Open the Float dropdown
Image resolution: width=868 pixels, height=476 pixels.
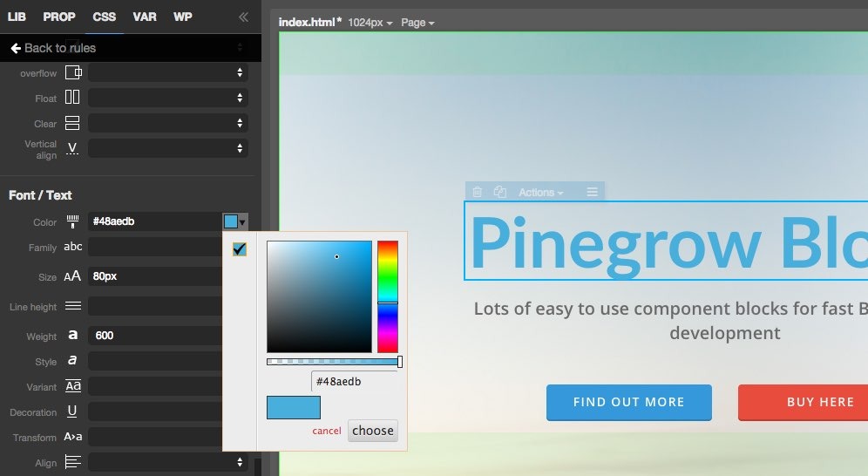coord(167,98)
